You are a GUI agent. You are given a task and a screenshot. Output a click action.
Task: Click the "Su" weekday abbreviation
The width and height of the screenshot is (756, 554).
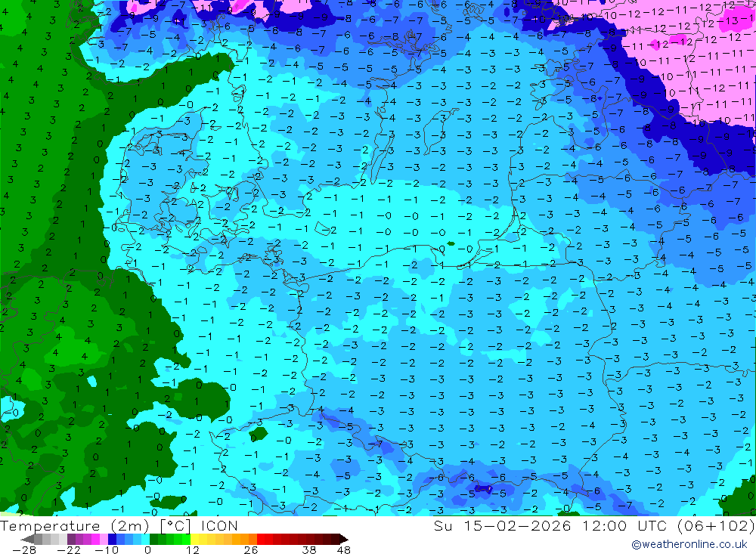tap(443, 525)
